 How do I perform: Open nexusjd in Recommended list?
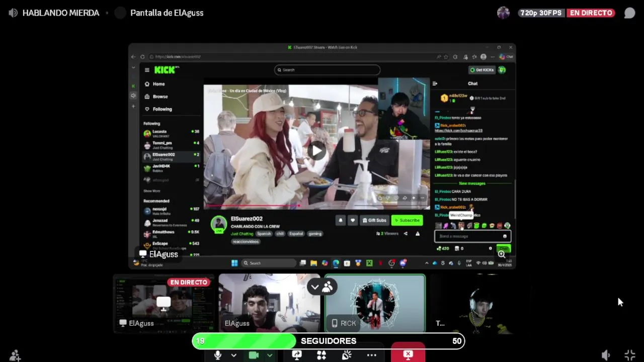point(171,211)
